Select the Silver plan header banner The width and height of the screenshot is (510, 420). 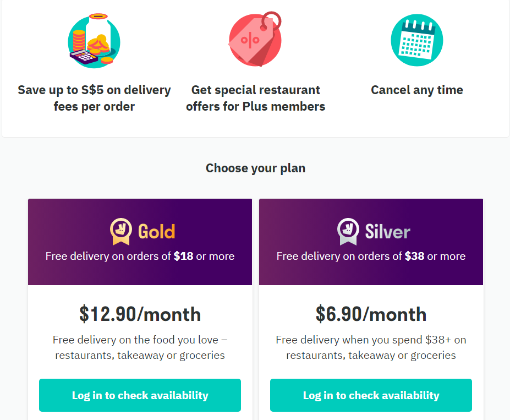coord(370,242)
